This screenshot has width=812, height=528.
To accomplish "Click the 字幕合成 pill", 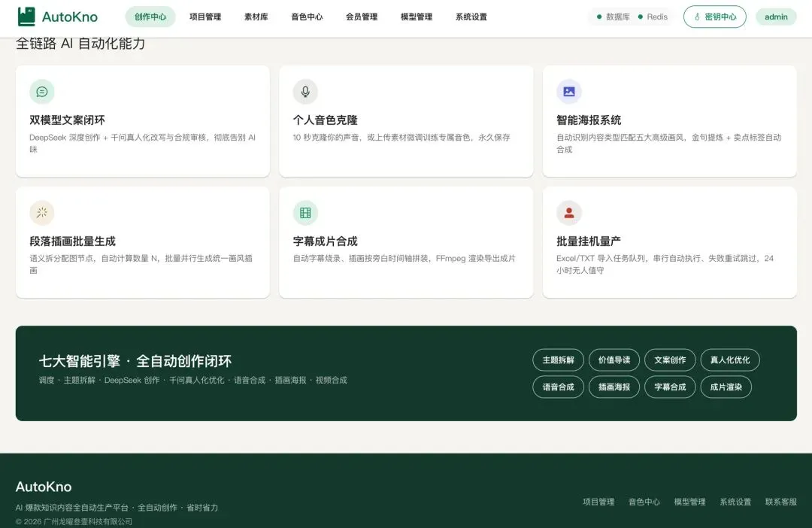I will tap(670, 387).
